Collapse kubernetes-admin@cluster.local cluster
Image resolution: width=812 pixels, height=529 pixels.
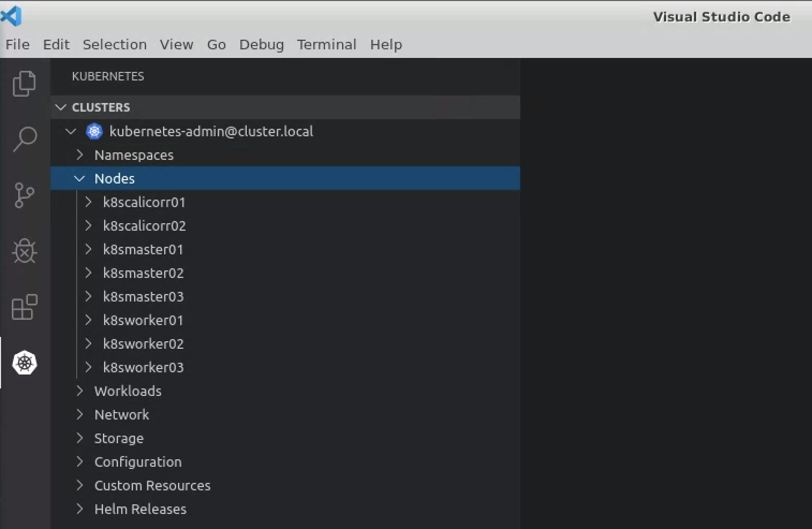coord(70,131)
